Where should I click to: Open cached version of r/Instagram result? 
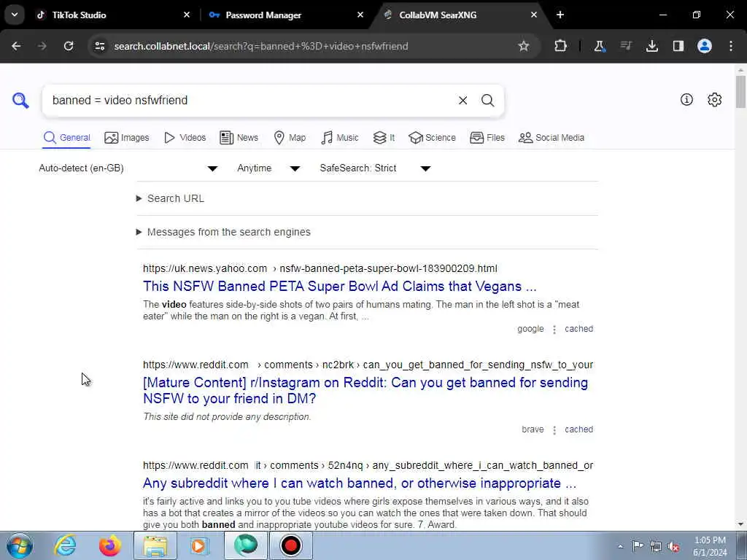[578, 429]
